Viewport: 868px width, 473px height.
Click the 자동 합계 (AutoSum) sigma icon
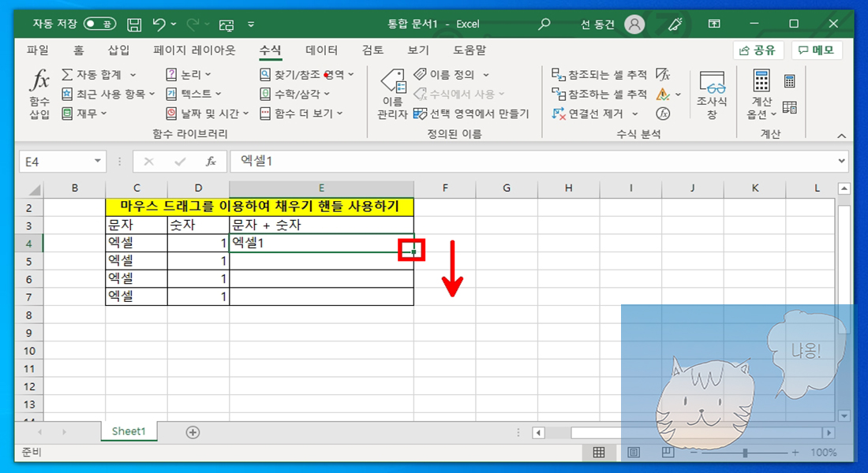[x=67, y=74]
